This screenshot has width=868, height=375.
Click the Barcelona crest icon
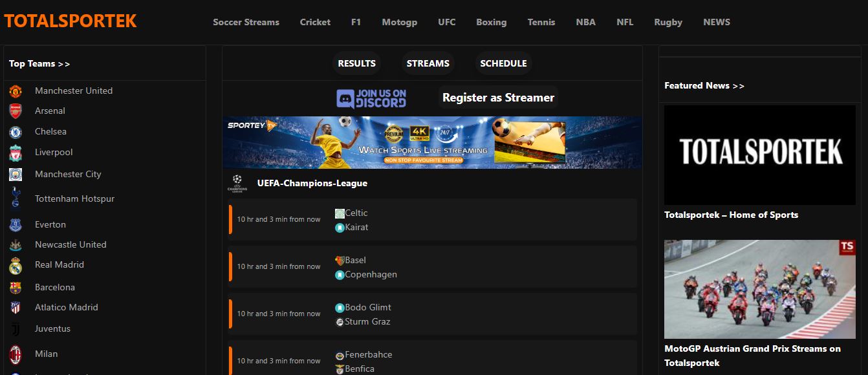click(x=16, y=288)
